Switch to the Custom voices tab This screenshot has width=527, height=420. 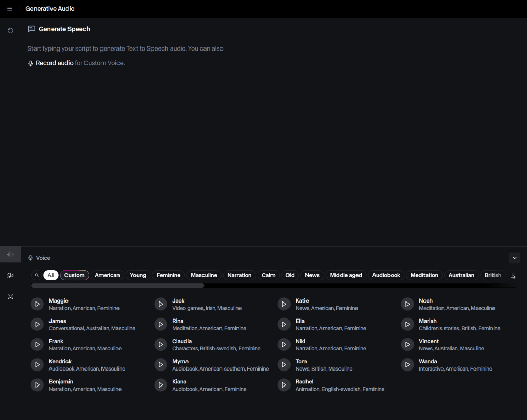(x=75, y=275)
